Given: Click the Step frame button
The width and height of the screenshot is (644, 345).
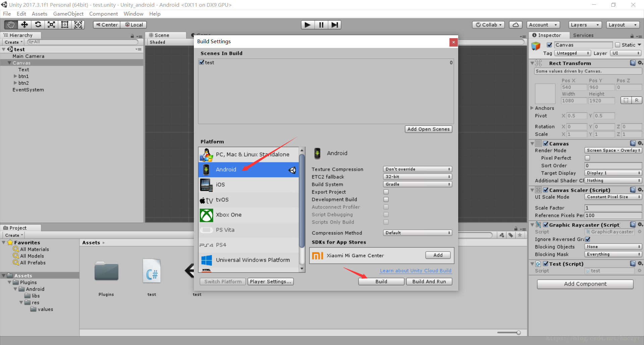Looking at the screenshot, I should tap(334, 25).
